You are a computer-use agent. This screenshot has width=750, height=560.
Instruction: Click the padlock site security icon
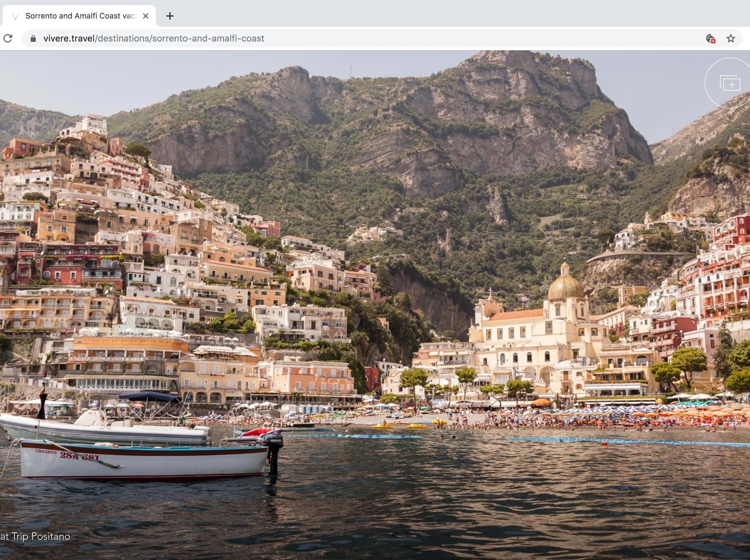(x=33, y=38)
